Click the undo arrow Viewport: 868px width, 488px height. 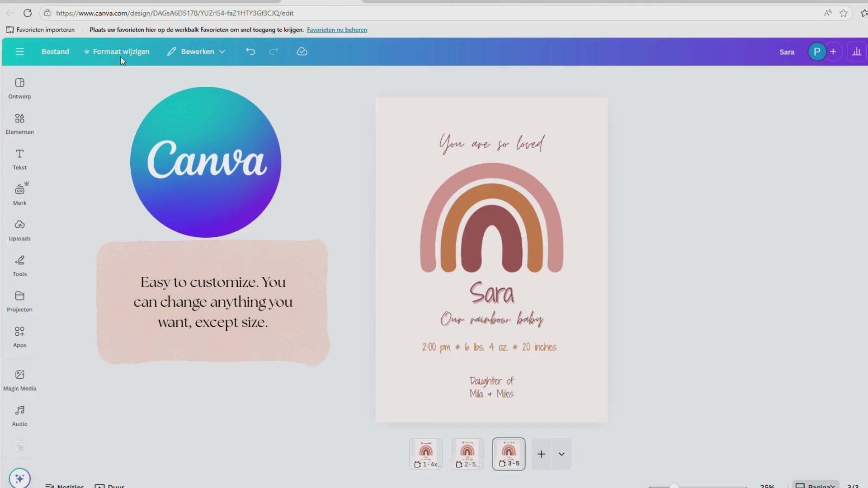[250, 52]
